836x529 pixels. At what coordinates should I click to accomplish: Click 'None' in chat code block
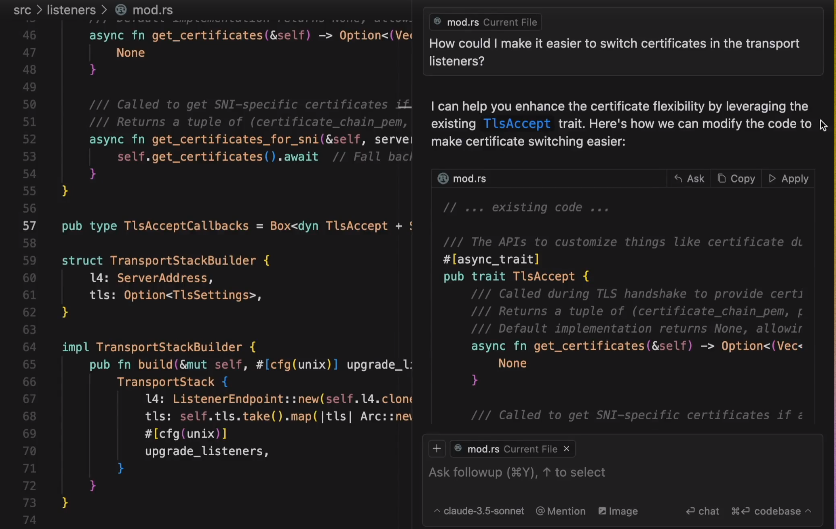pos(512,363)
